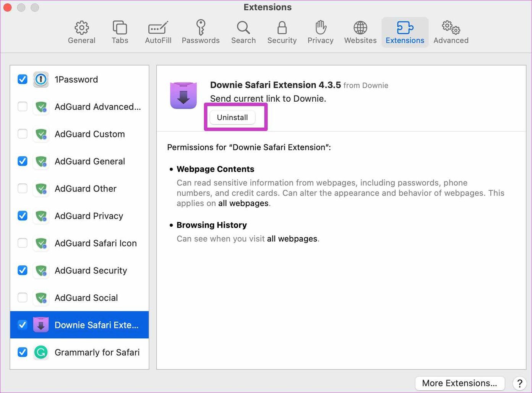Enable the AdGuard Social checkbox
Viewport: 532px width, 393px height.
tap(23, 297)
